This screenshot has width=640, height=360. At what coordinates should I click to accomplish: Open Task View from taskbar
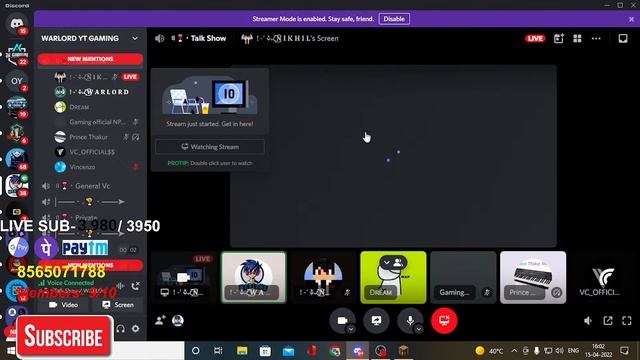click(218, 351)
